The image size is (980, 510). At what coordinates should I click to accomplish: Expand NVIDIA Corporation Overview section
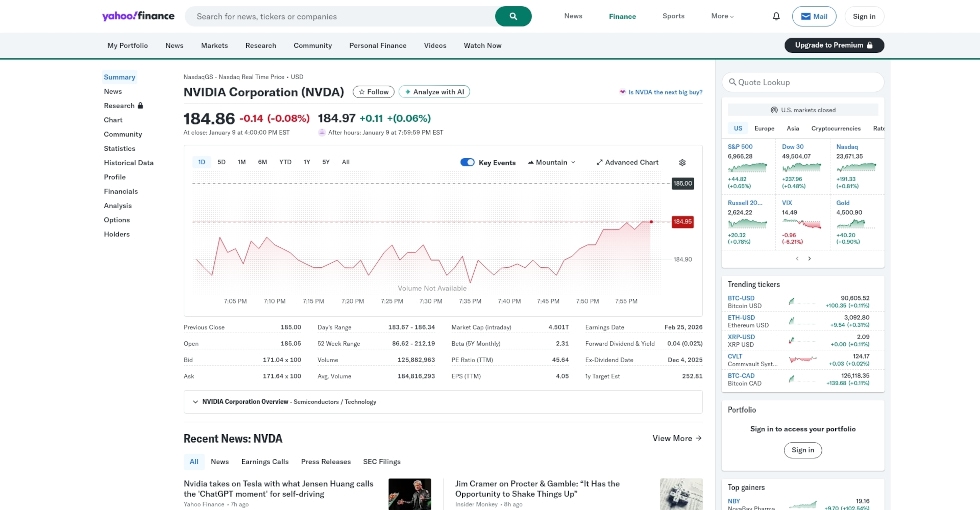click(194, 402)
